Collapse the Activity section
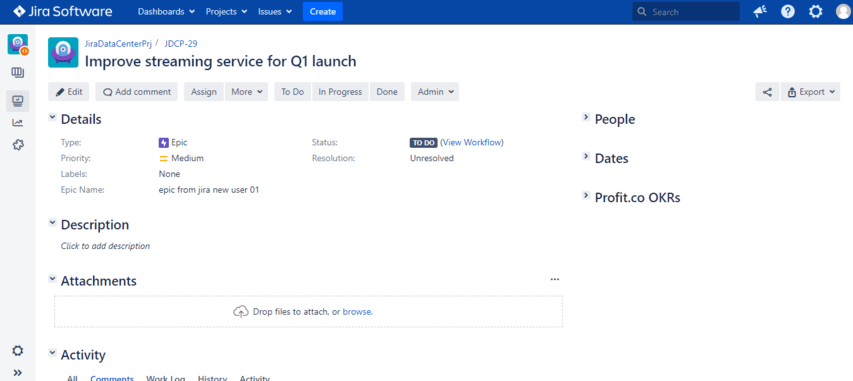Viewport: 853px width, 381px height. pyautogui.click(x=52, y=353)
